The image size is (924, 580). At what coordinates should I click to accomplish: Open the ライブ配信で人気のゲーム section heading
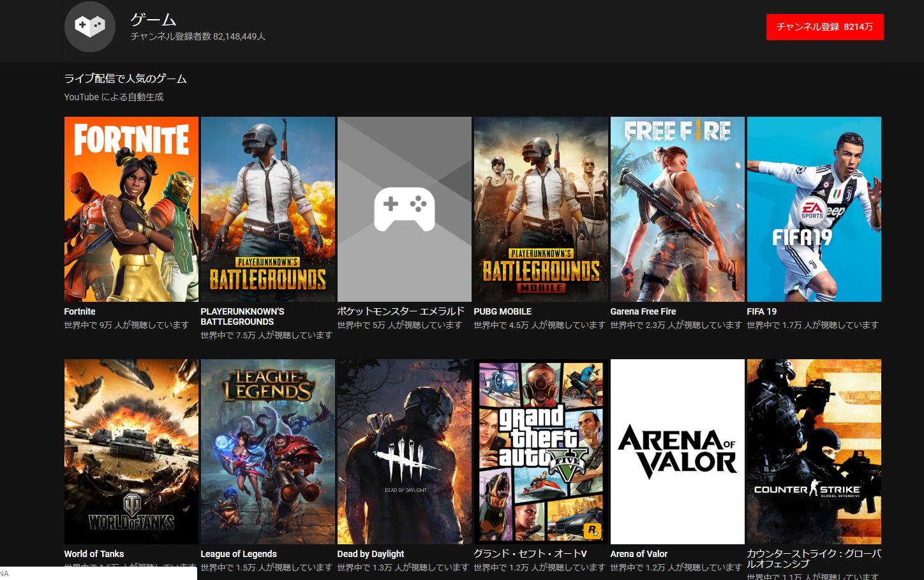tap(125, 79)
